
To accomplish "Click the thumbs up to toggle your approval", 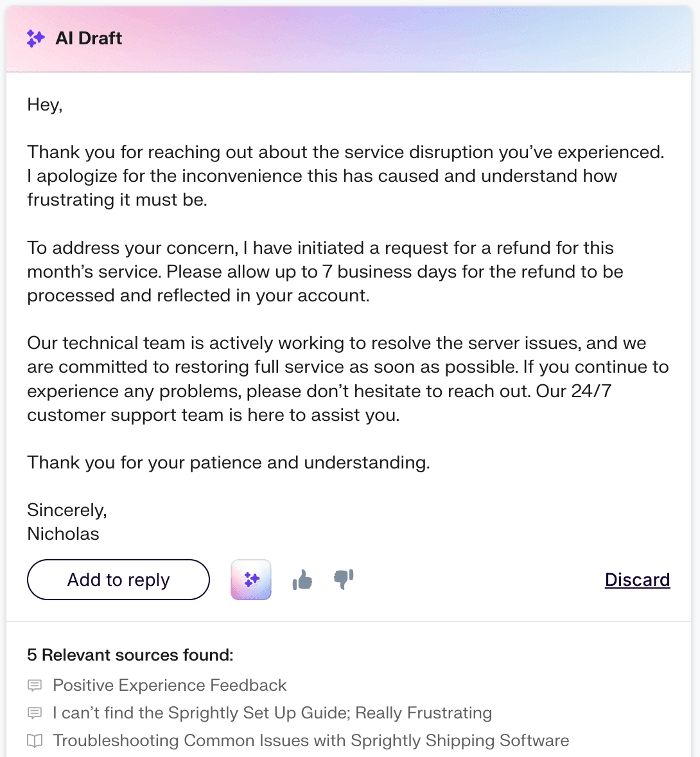I will pyautogui.click(x=302, y=579).
